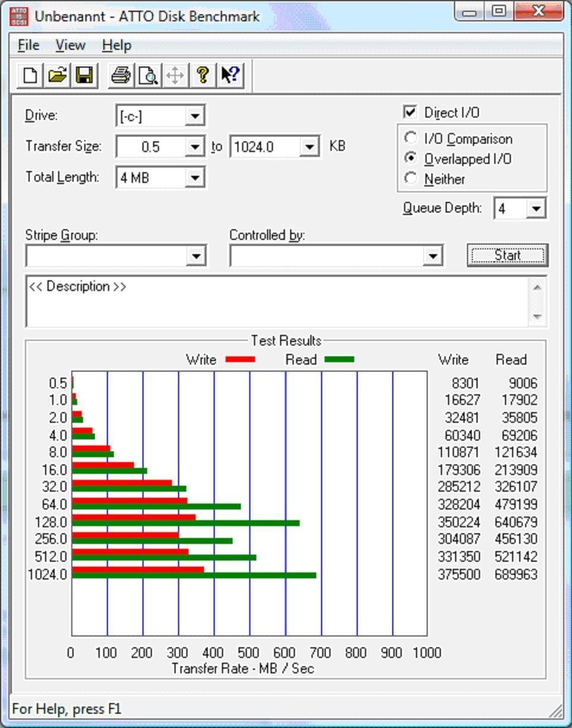Click the green Read legend swatch
572x728 pixels.
339,359
